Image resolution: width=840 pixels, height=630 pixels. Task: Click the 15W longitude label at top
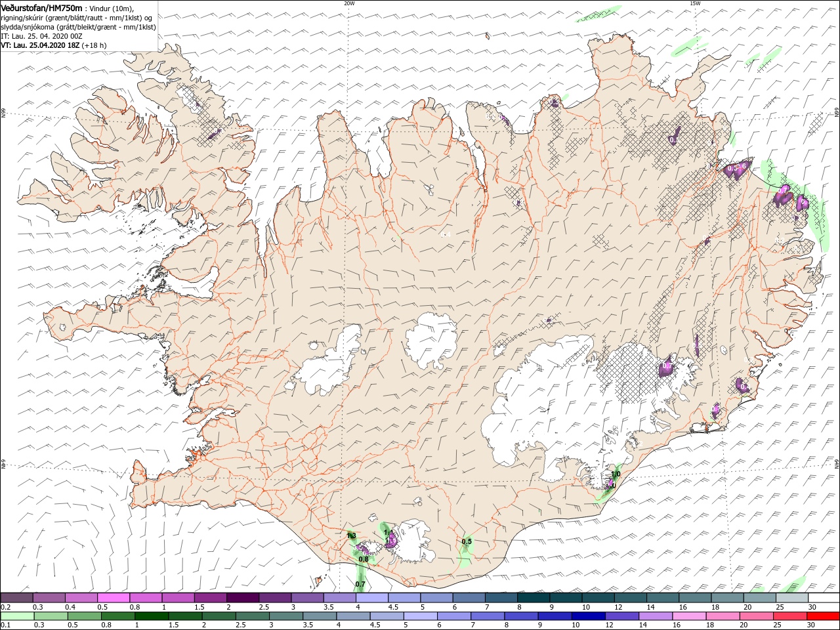(x=695, y=3)
